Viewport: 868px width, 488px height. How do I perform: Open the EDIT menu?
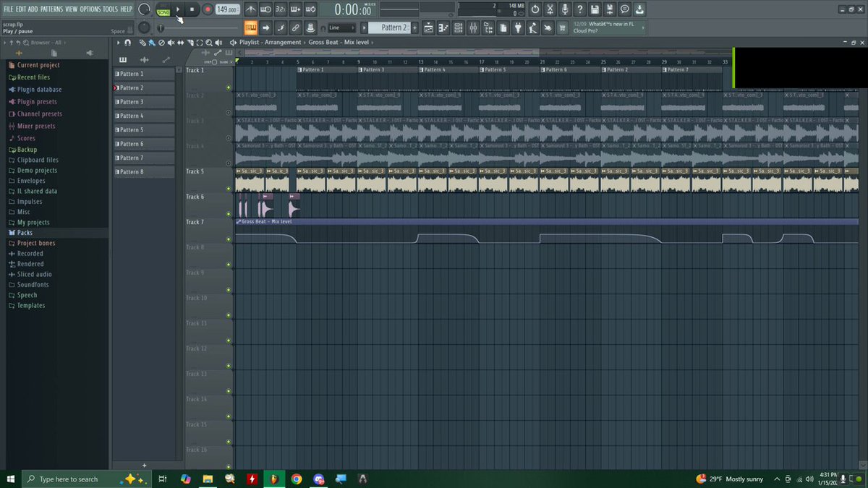[x=21, y=9]
